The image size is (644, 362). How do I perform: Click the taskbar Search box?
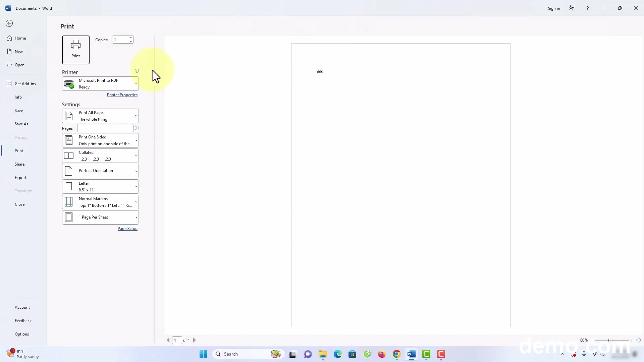249,354
